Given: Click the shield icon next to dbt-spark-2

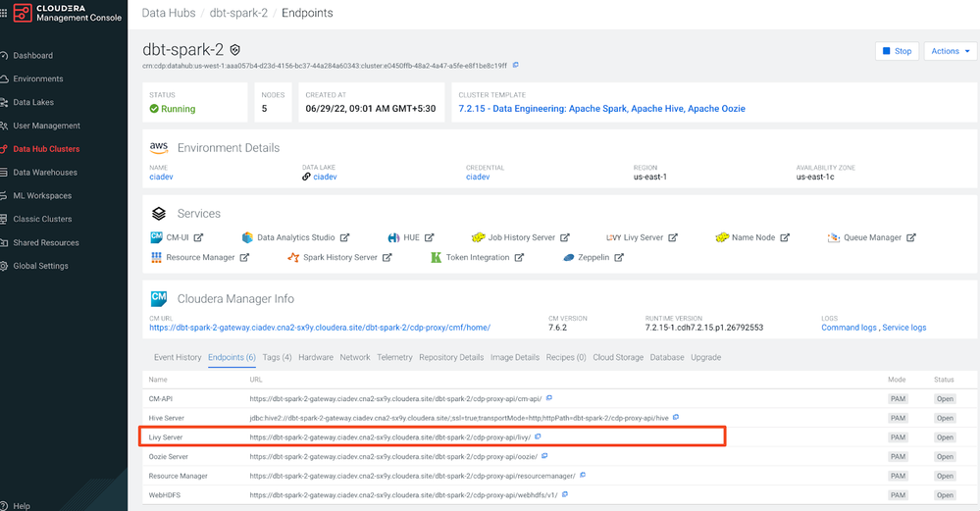Looking at the screenshot, I should click(x=235, y=50).
